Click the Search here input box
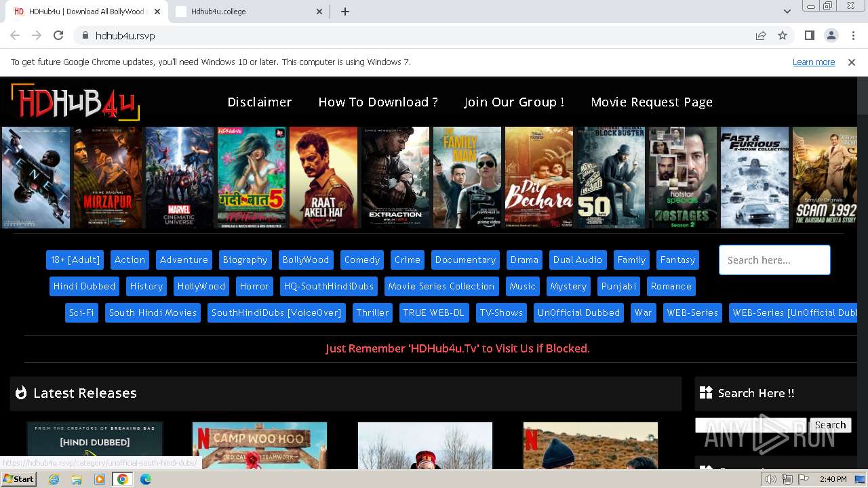The image size is (868, 488). click(x=774, y=260)
